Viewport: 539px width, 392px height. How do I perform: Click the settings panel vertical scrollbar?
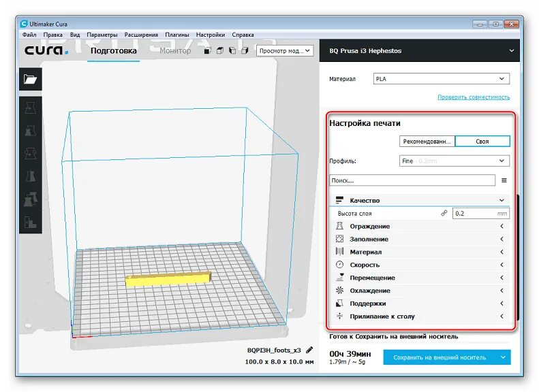[x=518, y=257]
